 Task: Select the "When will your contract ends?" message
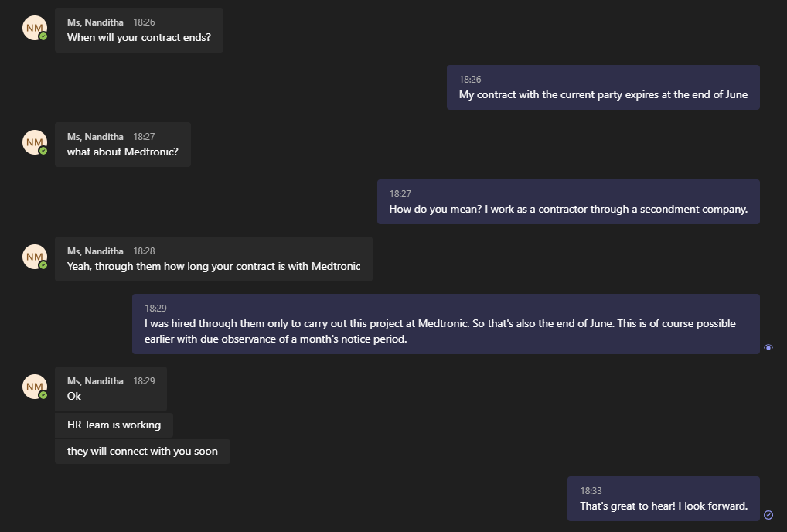[x=139, y=37]
